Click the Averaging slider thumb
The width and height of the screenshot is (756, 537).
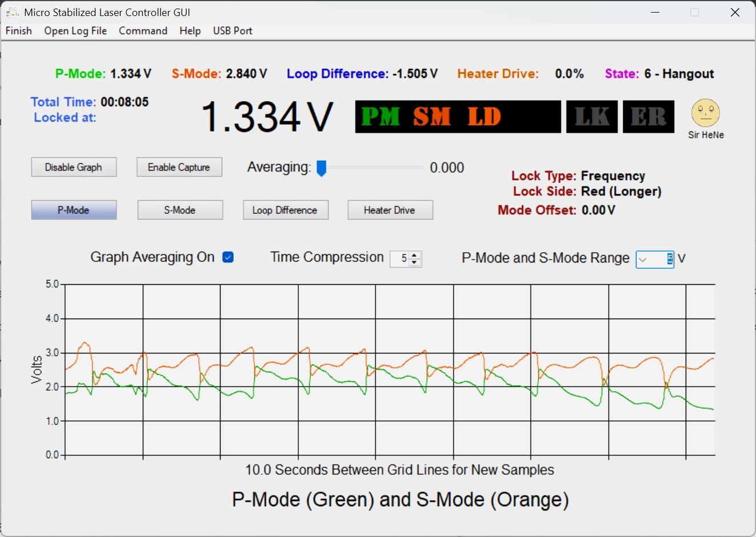pos(321,168)
